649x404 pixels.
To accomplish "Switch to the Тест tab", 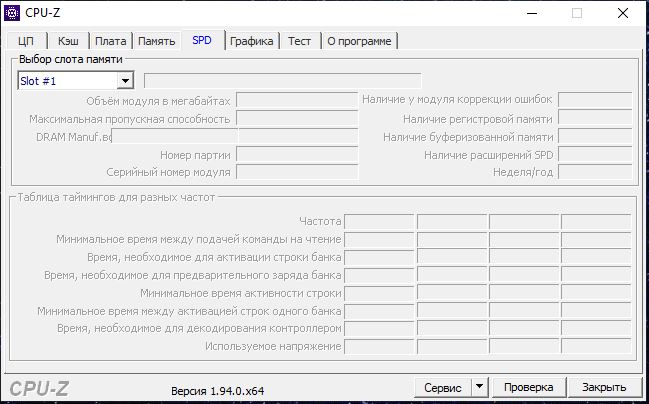I will [x=300, y=41].
